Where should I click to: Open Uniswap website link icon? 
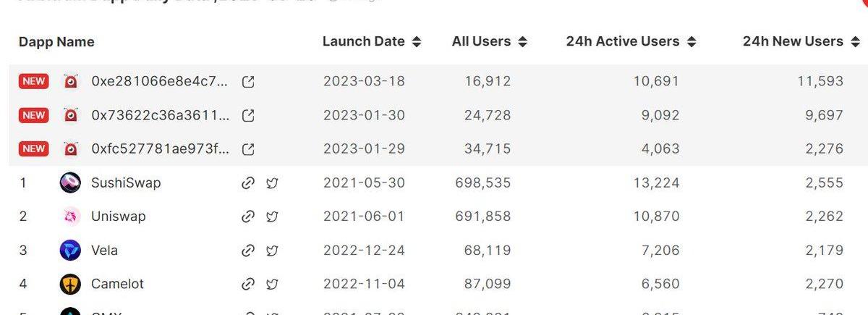pos(248,217)
